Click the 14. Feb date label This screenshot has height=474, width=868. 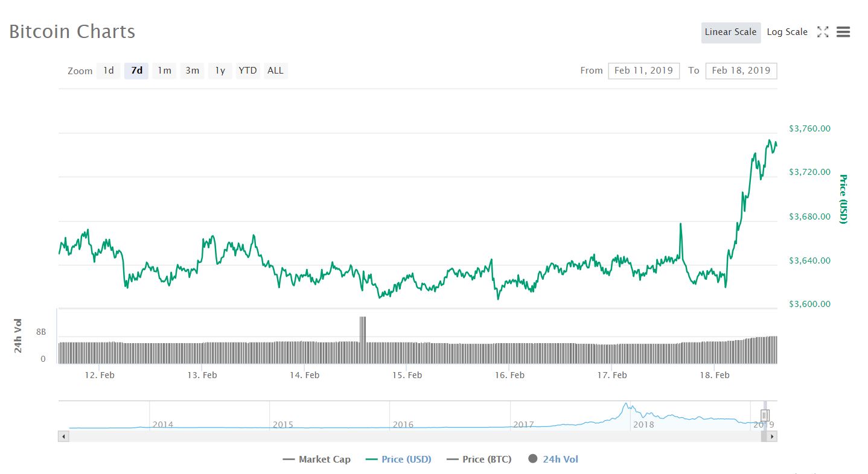304,375
